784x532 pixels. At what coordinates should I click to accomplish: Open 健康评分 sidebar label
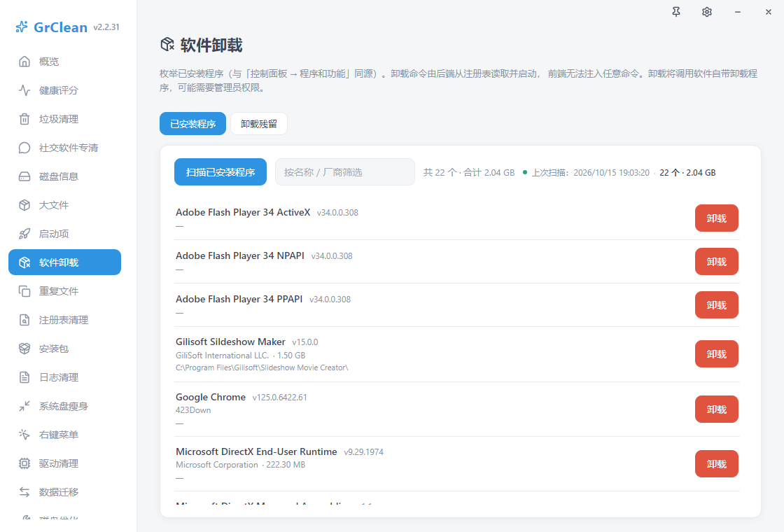coord(59,90)
